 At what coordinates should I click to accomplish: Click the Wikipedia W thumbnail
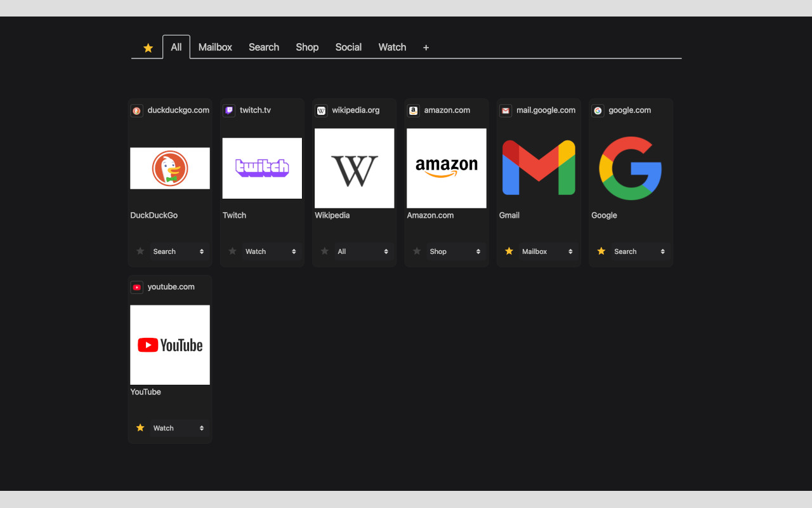(x=355, y=168)
